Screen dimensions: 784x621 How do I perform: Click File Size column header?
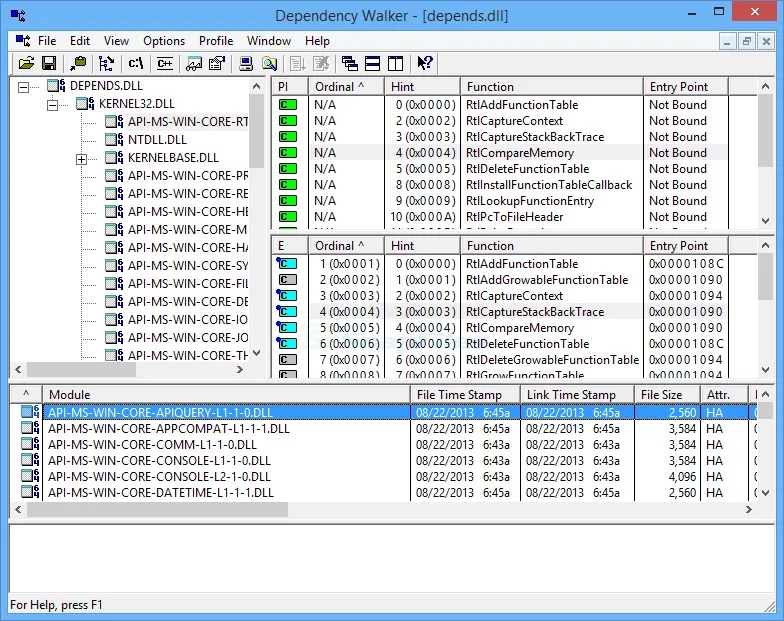[x=668, y=394]
